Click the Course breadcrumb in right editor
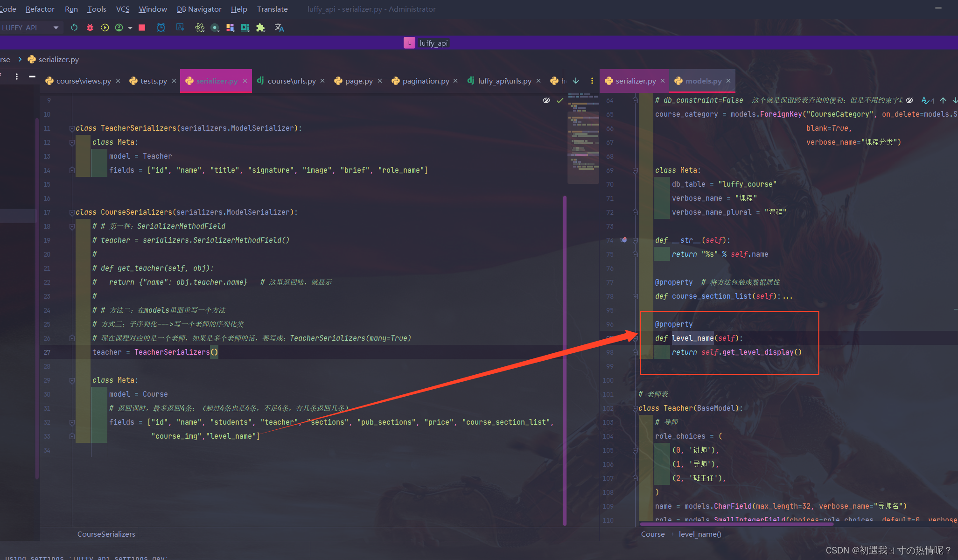 click(x=652, y=534)
